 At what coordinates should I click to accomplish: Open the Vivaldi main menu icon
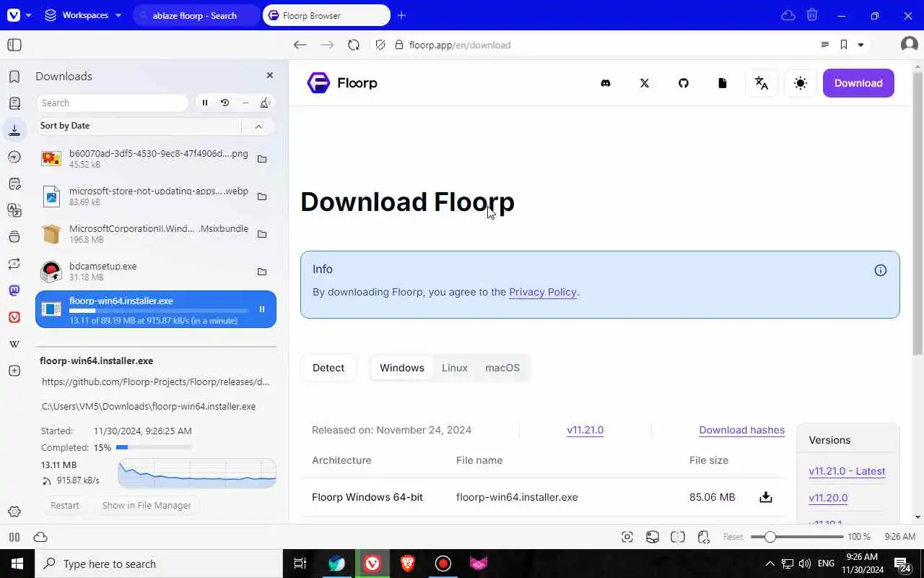coord(12,15)
